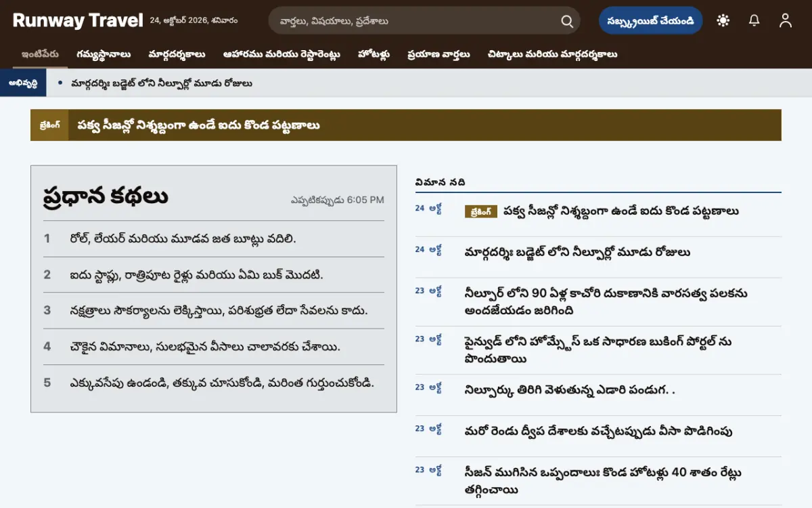
Task: Open the గమ్యస్థానాలు menu item
Action: 104,54
